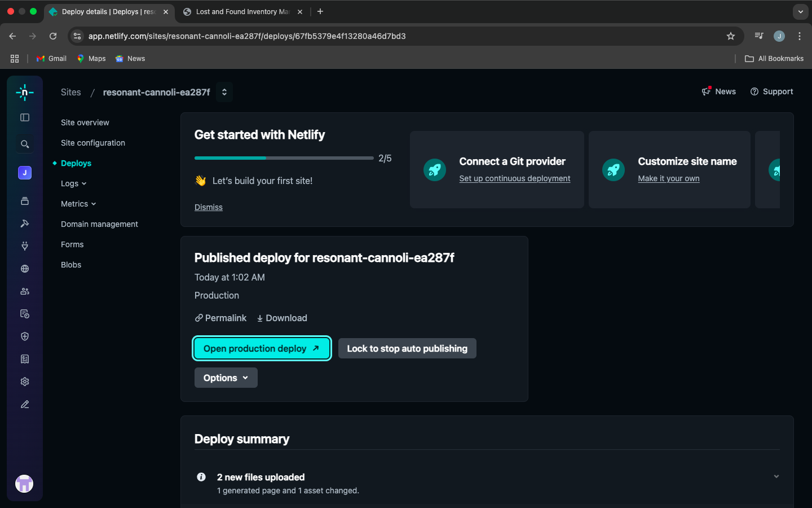Image resolution: width=812 pixels, height=508 pixels.
Task: Click the Netlify logo in sidebar
Action: pyautogui.click(x=25, y=93)
